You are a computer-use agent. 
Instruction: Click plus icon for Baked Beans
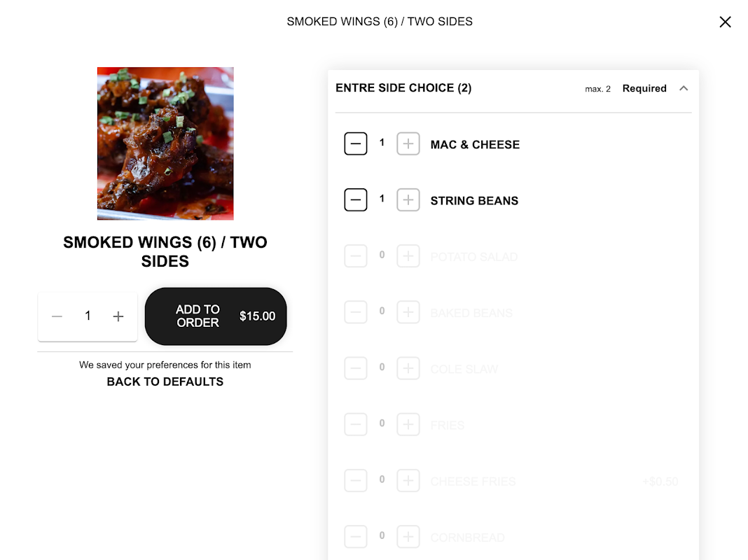tap(408, 312)
